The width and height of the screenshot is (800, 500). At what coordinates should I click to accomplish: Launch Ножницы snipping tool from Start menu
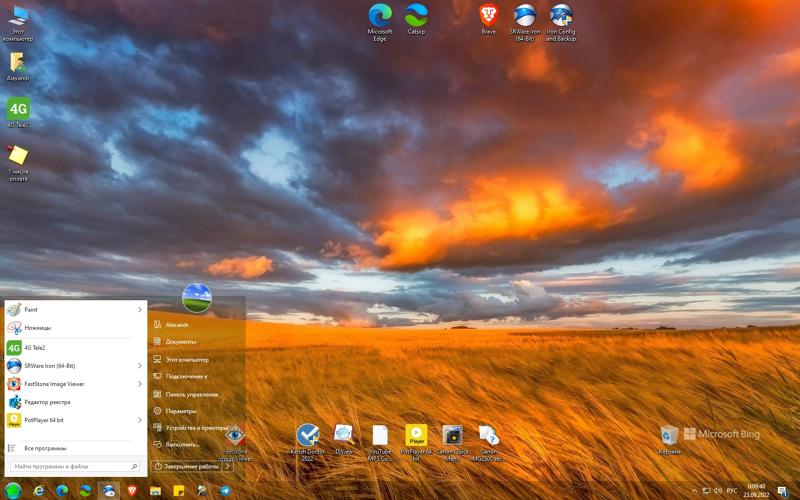[76, 328]
